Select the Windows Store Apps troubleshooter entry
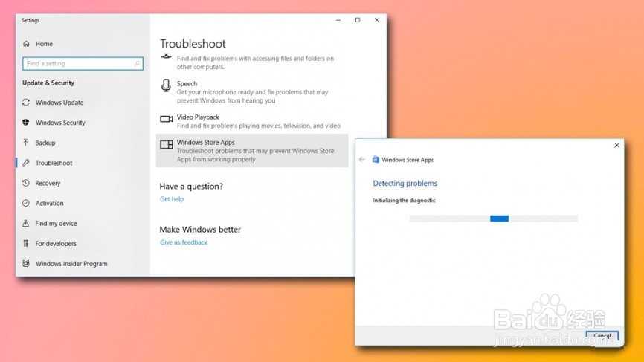644x362 pixels. 252,151
